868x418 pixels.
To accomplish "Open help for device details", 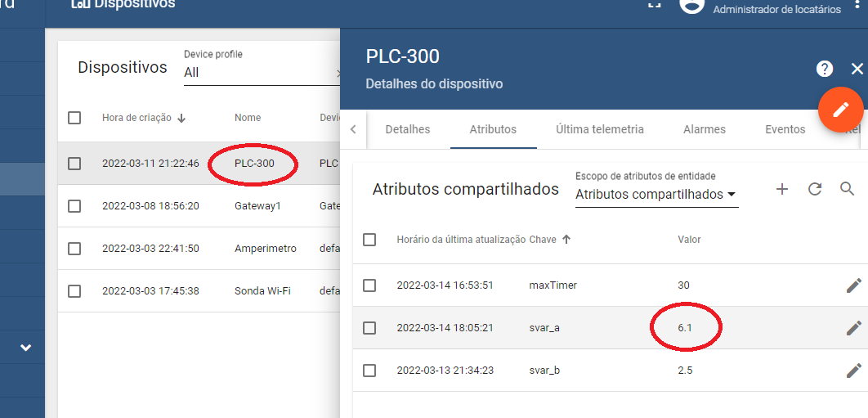I will tap(824, 69).
